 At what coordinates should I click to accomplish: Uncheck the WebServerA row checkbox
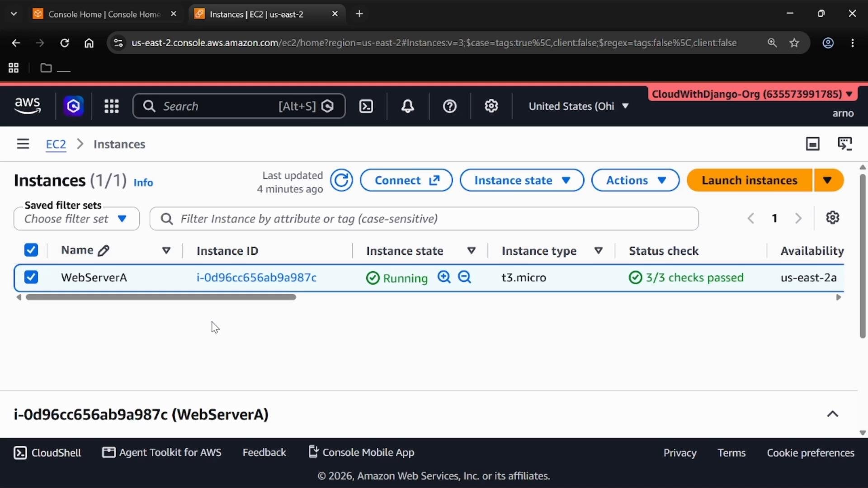coord(31,277)
